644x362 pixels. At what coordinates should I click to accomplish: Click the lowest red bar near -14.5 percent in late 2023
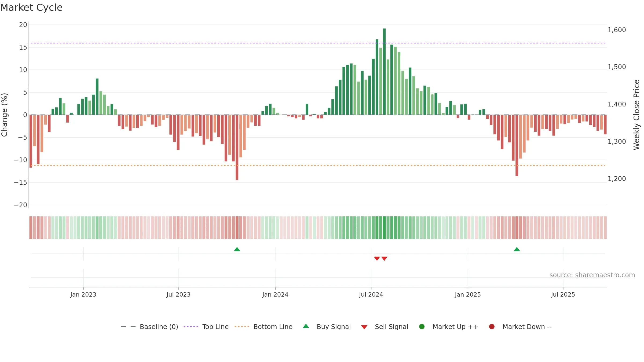[x=237, y=147]
